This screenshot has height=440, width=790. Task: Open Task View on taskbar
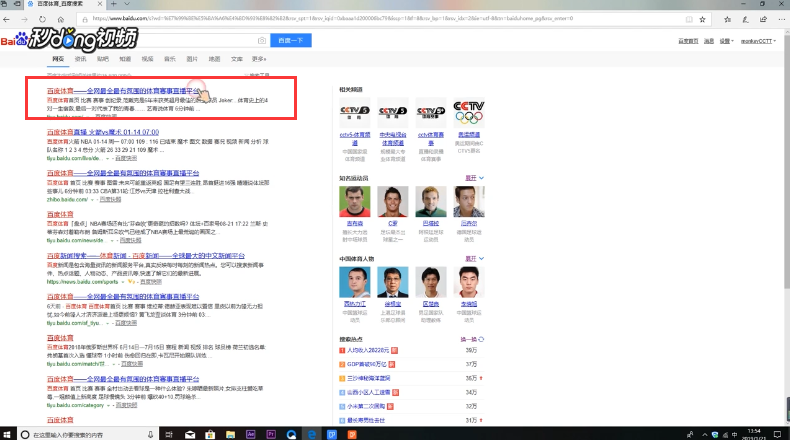tap(169, 434)
